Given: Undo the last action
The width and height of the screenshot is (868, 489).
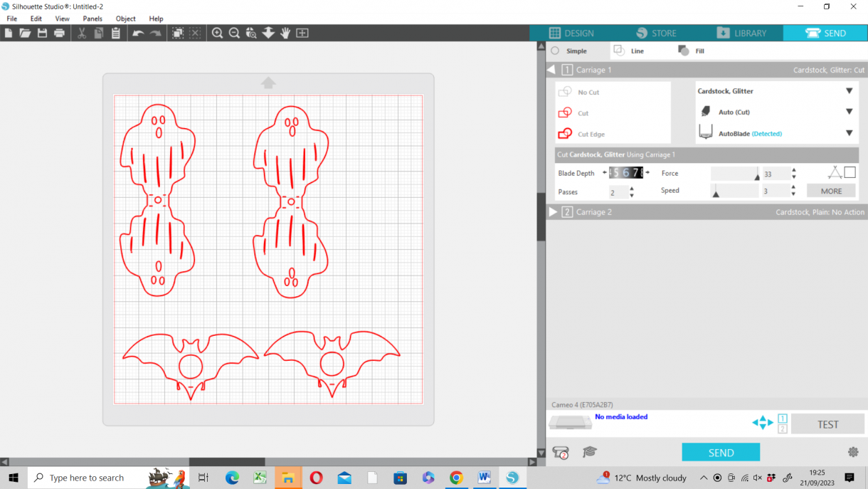Looking at the screenshot, I should pyautogui.click(x=138, y=33).
